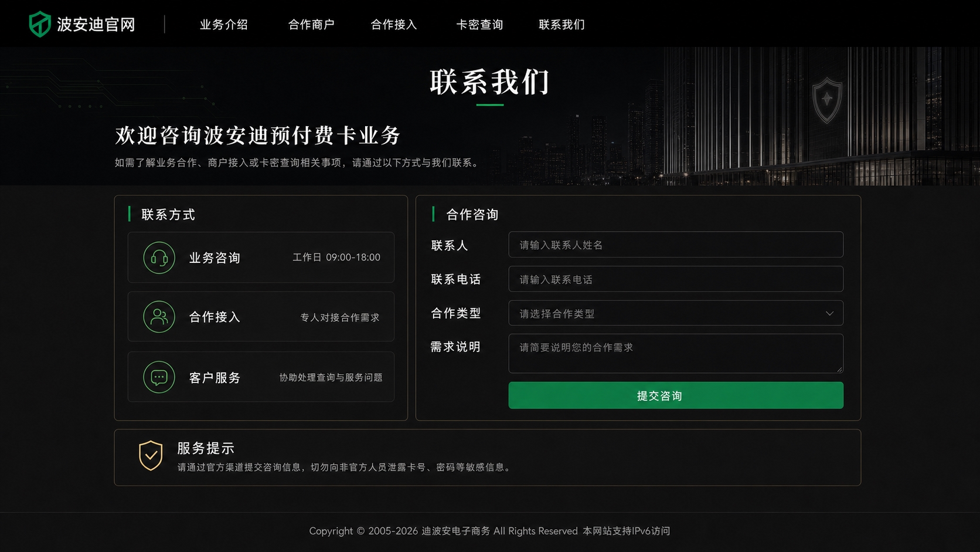
Task: Go to 合作接入 in navigation bar
Action: point(394,25)
